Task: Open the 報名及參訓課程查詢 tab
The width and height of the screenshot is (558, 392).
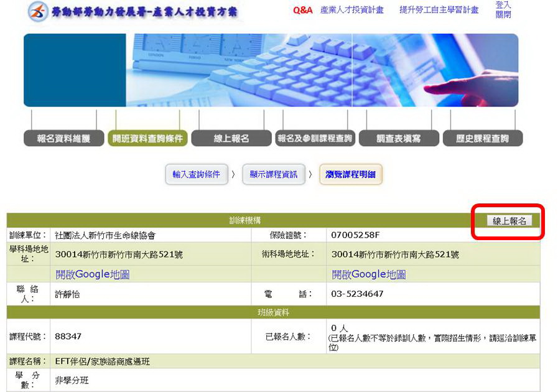Action: pyautogui.click(x=315, y=138)
